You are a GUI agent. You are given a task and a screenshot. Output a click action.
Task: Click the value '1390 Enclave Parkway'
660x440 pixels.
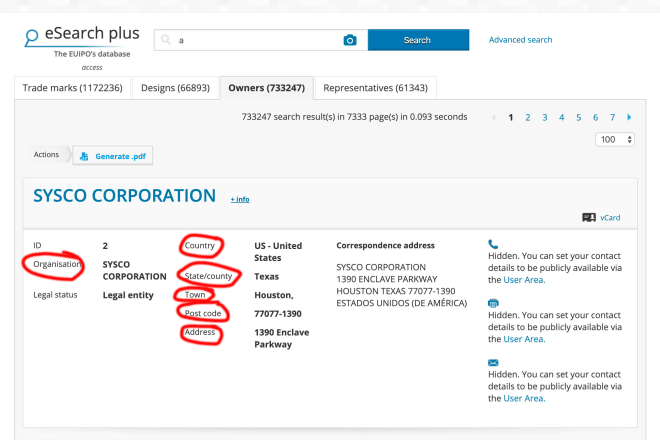[282, 338]
